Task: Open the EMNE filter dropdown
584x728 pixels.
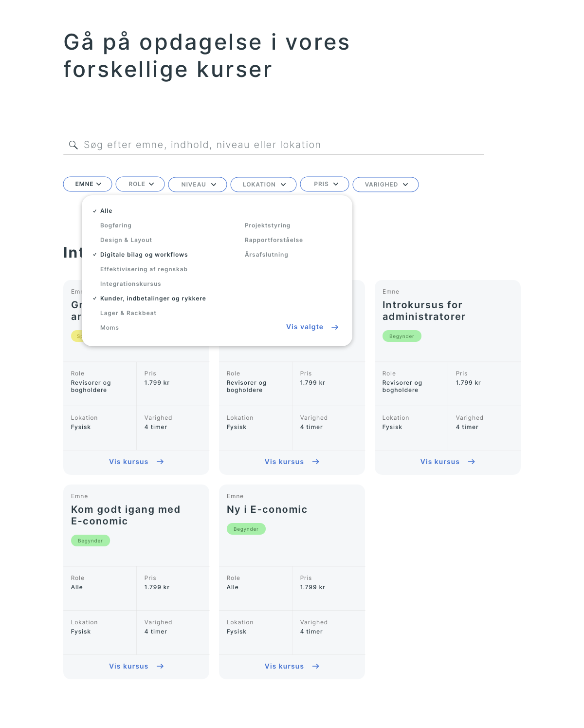Action: (x=88, y=184)
